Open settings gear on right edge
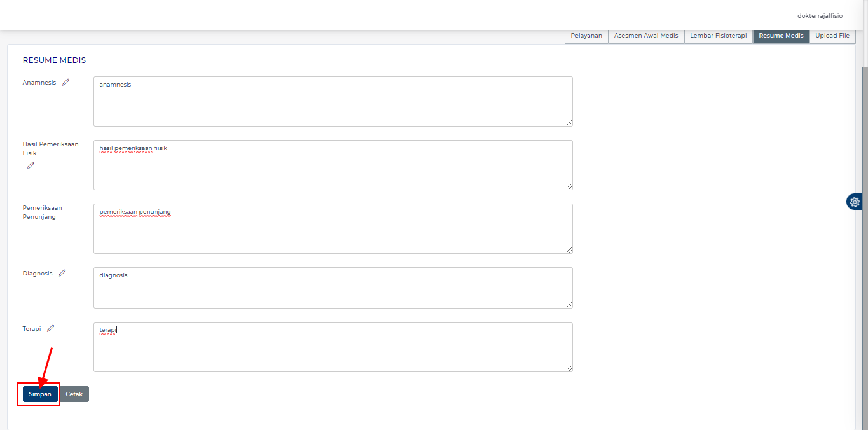The height and width of the screenshot is (430, 868). [x=855, y=202]
